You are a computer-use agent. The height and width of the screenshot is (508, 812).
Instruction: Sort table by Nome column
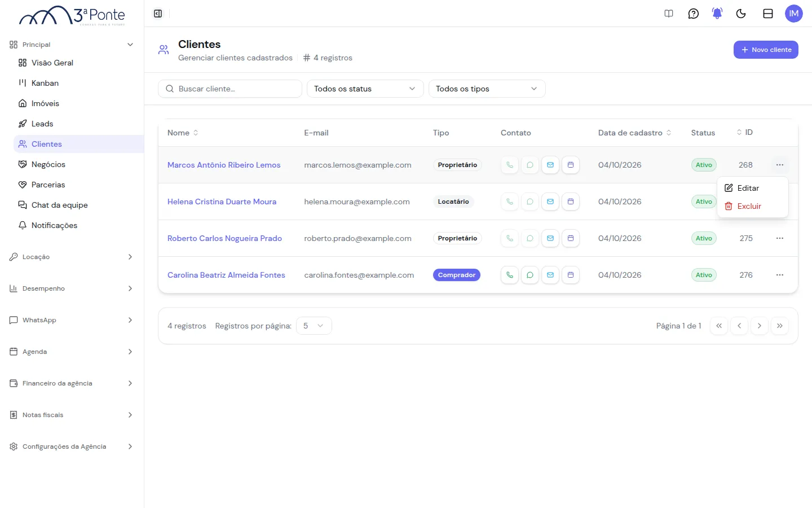coord(183,133)
